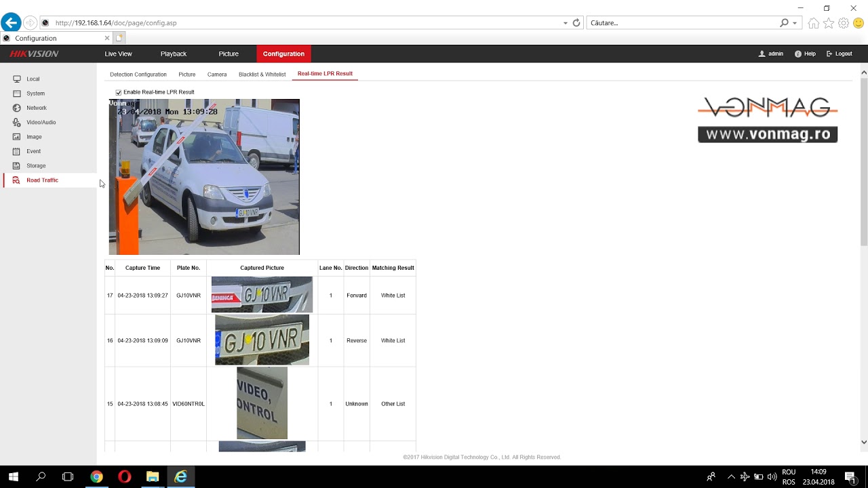The height and width of the screenshot is (488, 868).
Task: Click the Hikvision logo
Action: (x=34, y=54)
